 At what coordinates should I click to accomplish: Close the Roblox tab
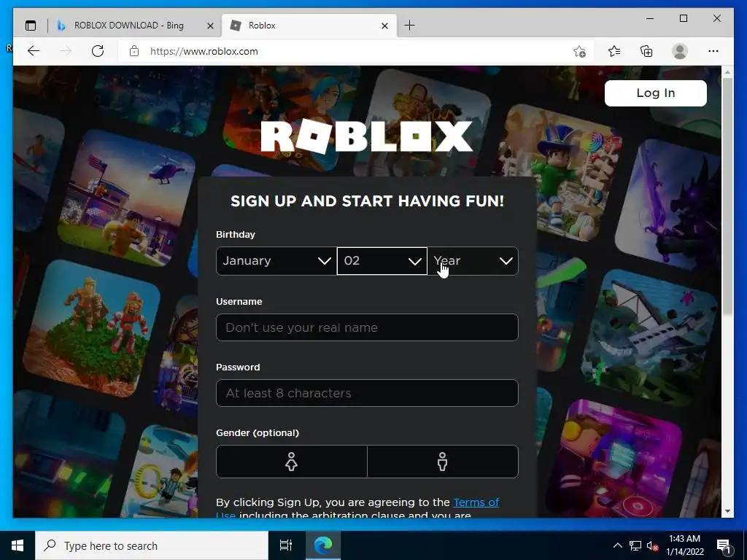coord(385,26)
